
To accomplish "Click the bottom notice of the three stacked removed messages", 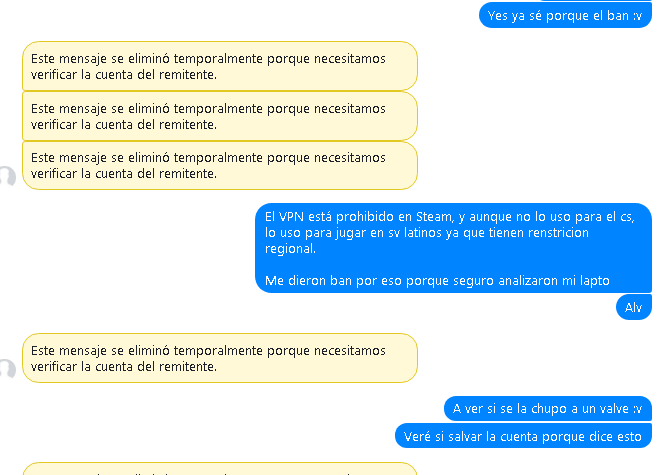I will point(220,165).
